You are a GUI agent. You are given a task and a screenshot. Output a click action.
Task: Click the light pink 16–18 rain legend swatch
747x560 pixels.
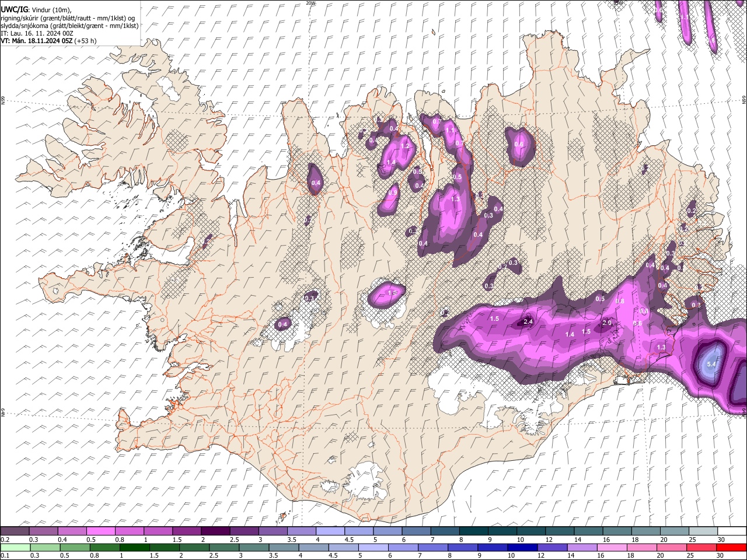click(x=612, y=548)
